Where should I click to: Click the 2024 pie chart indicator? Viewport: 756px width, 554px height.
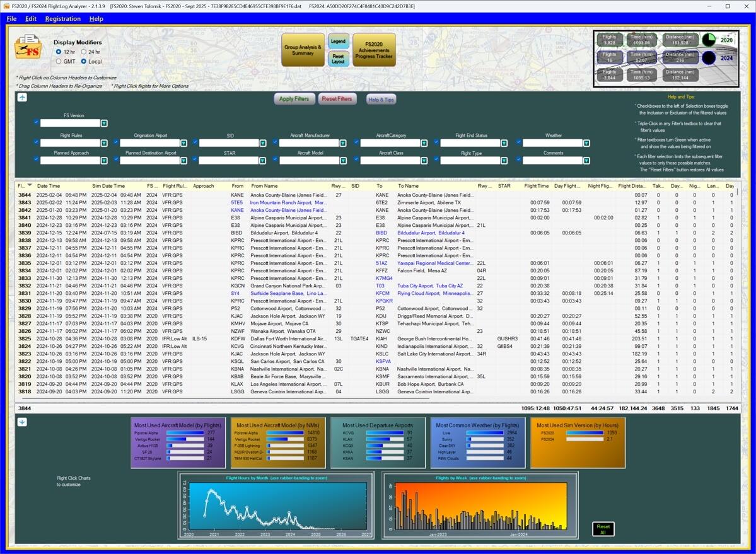[709, 58]
